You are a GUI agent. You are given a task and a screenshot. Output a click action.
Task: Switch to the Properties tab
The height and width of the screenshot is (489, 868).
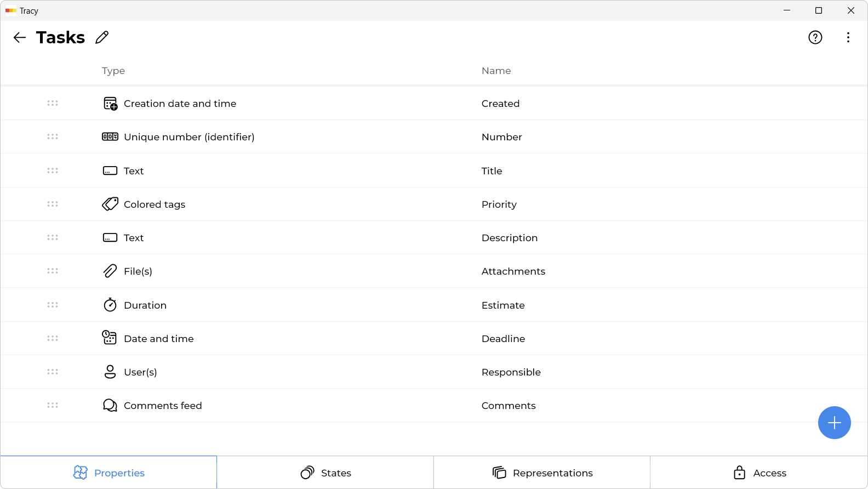coord(108,473)
